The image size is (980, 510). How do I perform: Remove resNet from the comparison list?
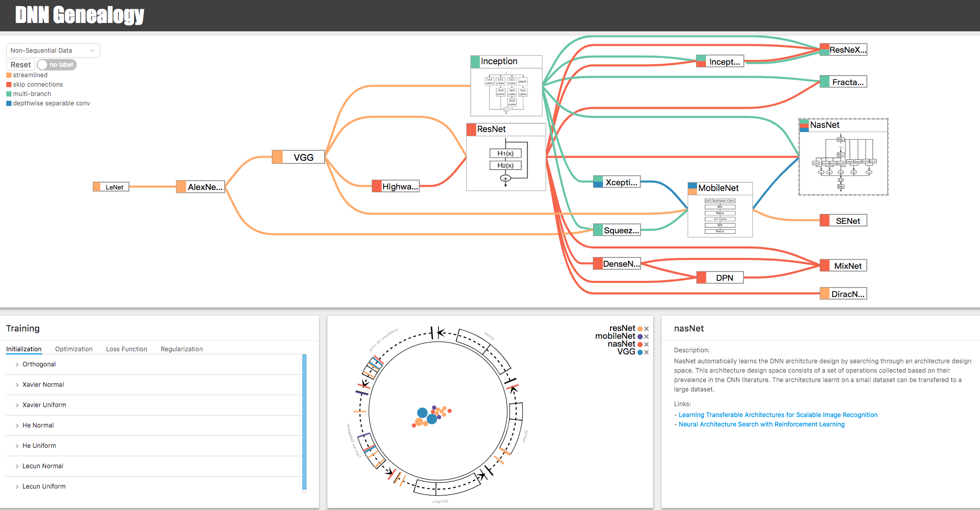click(x=646, y=329)
